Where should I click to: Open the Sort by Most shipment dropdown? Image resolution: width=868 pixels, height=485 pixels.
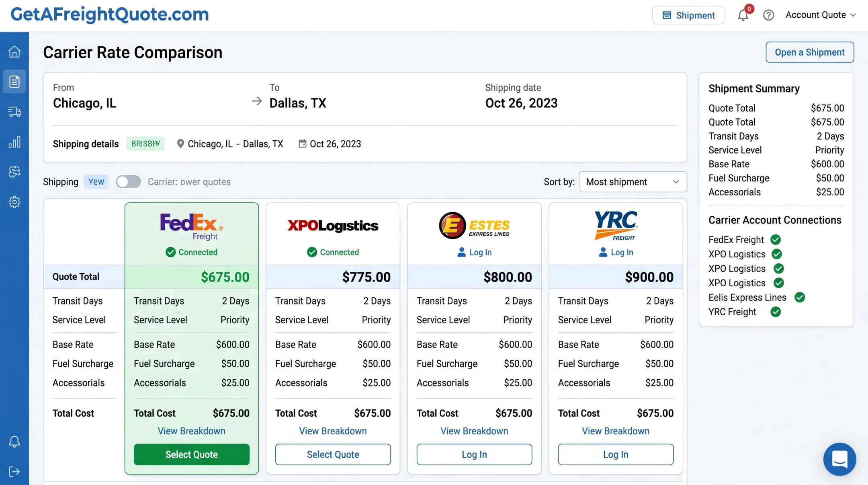pos(633,182)
